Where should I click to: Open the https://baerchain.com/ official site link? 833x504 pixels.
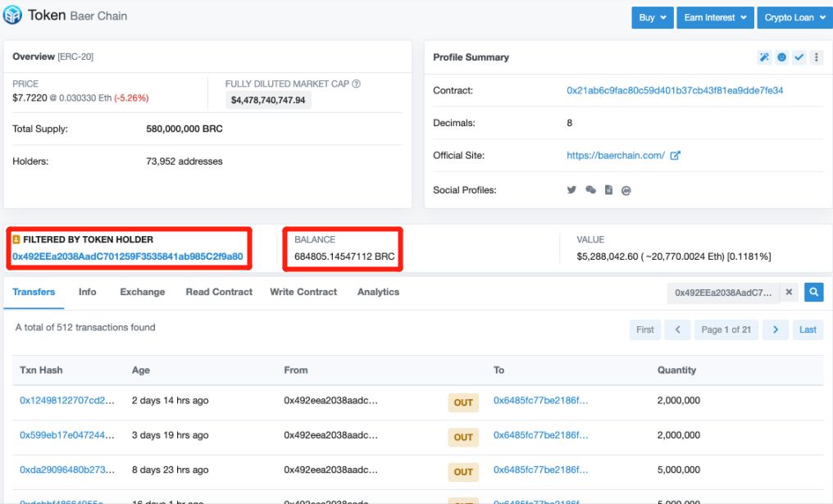pyautogui.click(x=615, y=156)
